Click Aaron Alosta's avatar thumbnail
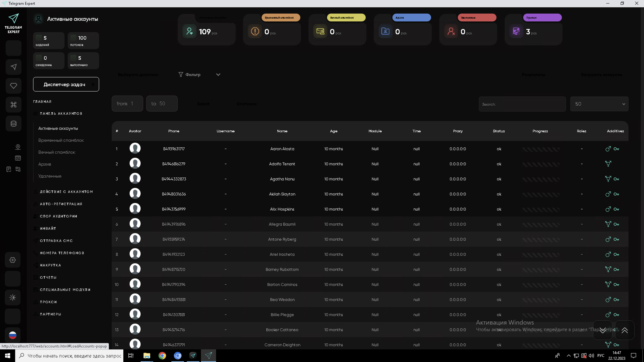644x362 pixels. coord(135,148)
